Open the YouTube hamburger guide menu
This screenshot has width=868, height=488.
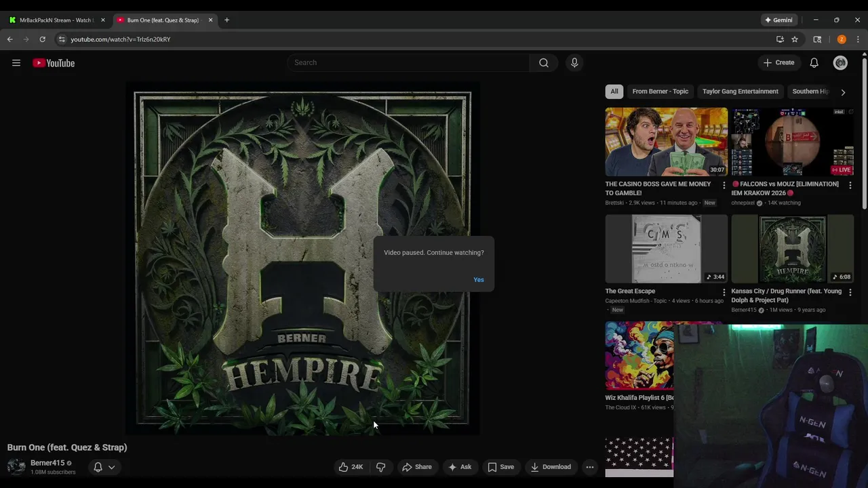(16, 63)
